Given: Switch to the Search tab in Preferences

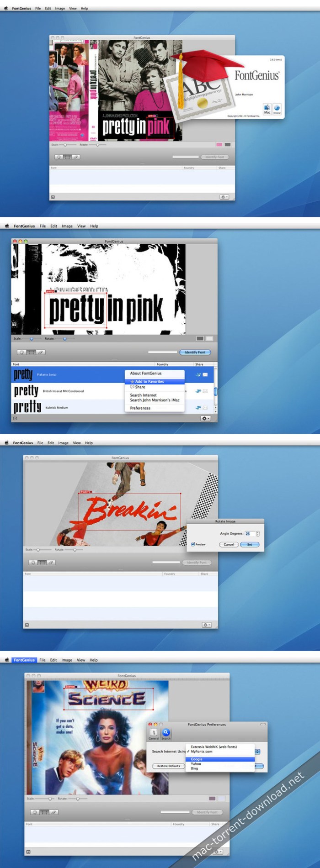Looking at the screenshot, I should pos(165,734).
